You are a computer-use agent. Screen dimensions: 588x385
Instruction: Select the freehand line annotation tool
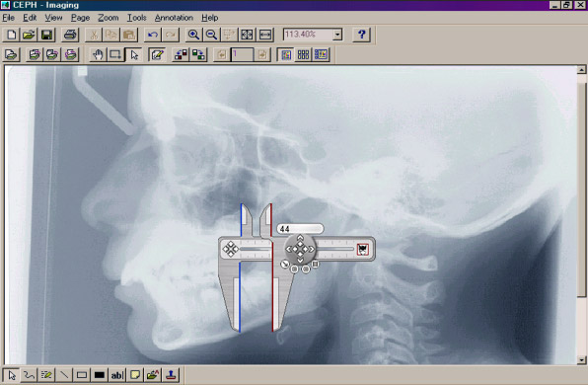pyautogui.click(x=29, y=375)
